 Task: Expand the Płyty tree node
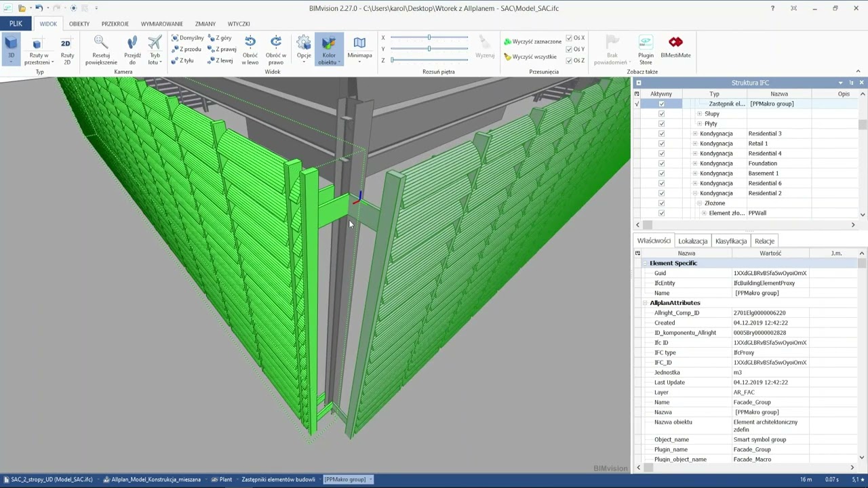click(x=699, y=124)
